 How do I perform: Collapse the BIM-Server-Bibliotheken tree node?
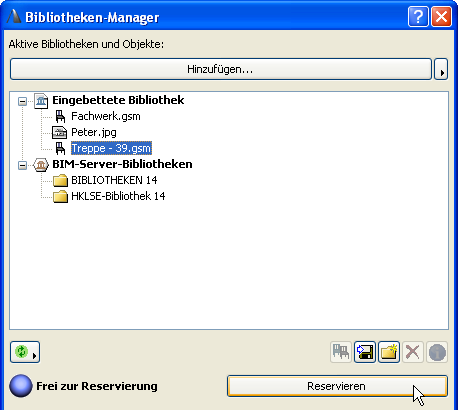coord(22,165)
